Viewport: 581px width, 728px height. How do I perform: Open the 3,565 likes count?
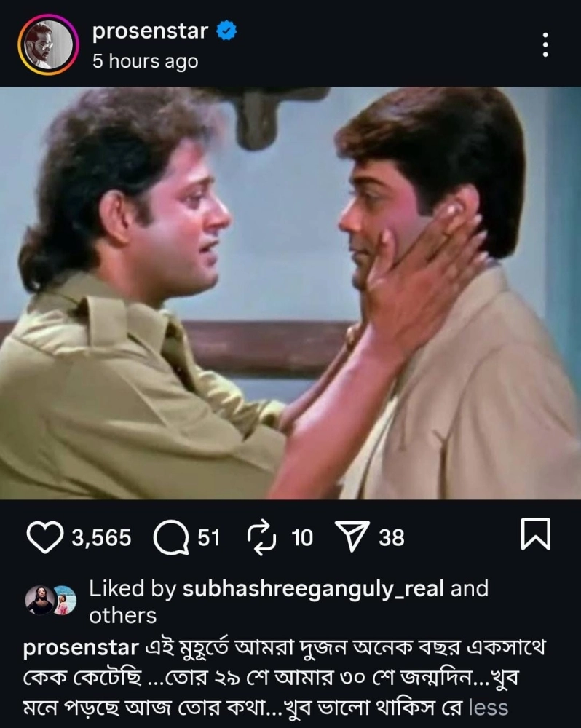pos(101,538)
